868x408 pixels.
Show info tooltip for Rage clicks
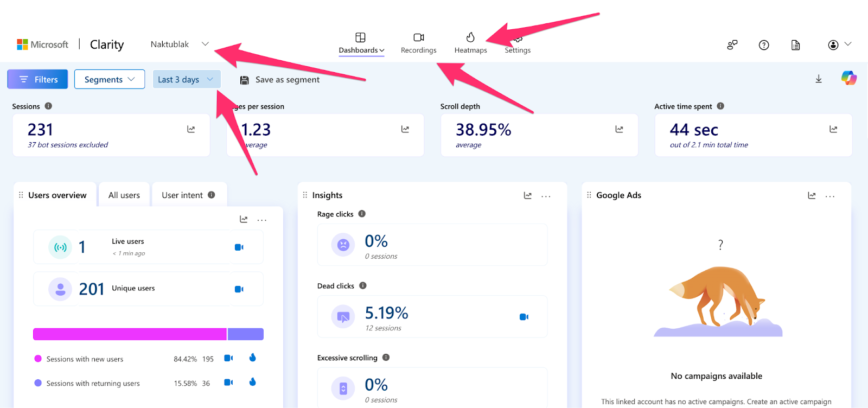click(362, 214)
